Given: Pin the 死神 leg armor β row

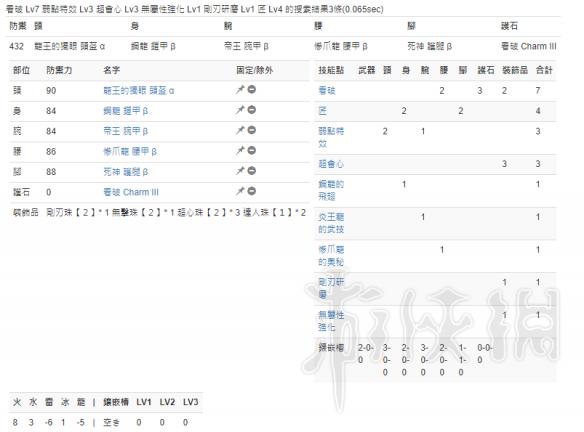Looking at the screenshot, I should [x=239, y=171].
